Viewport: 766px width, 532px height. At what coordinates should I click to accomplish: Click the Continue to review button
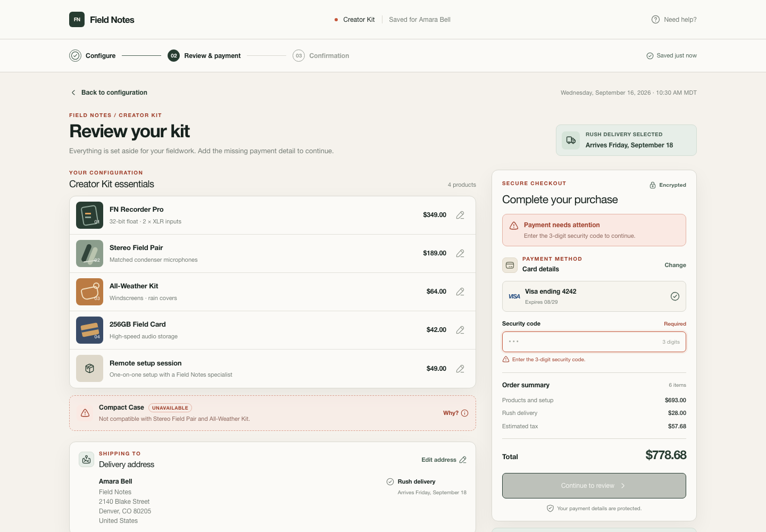pyautogui.click(x=594, y=486)
